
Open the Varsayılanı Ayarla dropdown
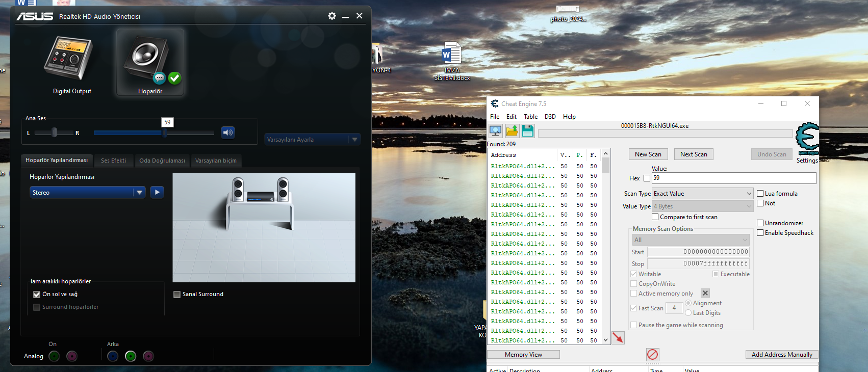tap(313, 139)
